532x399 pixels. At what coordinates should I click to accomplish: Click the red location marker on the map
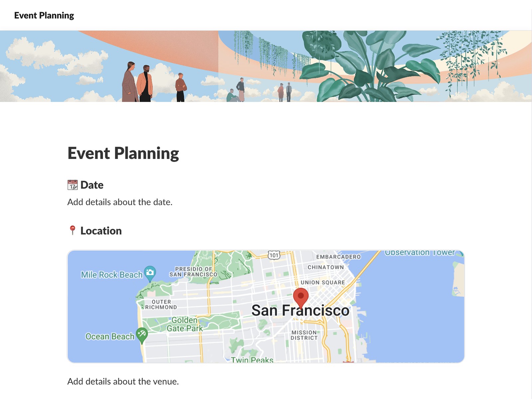point(301,299)
